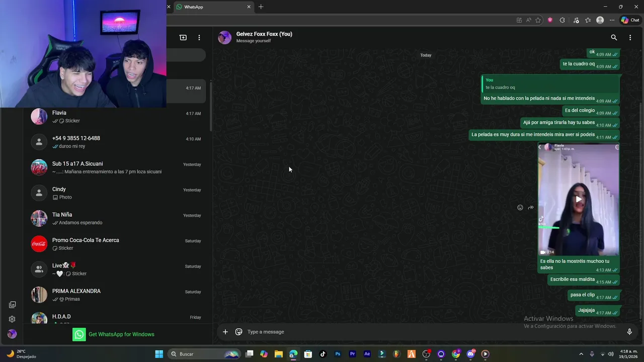Open the chat list options menu
Viewport: 644px width, 362px height.
point(199,38)
